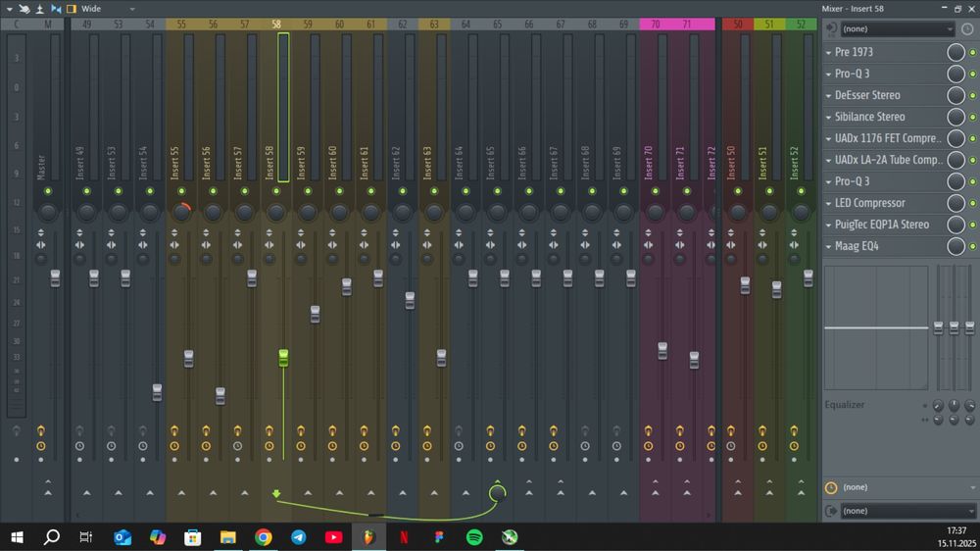
Task: Mute Insert 55 using its green LED
Action: pos(181,191)
